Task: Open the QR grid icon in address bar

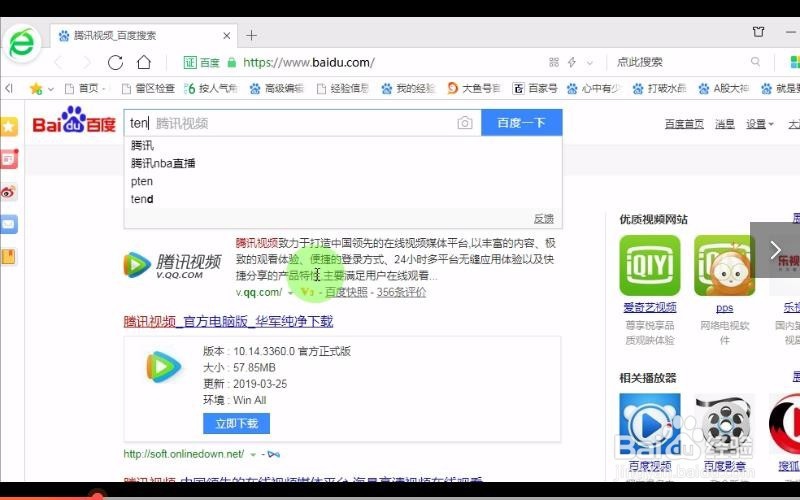Action: coord(554,62)
